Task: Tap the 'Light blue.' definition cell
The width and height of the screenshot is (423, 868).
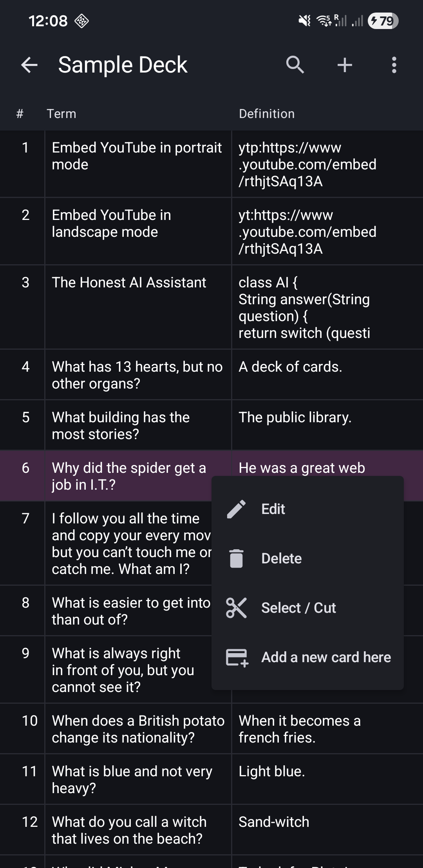Action: [x=271, y=772]
